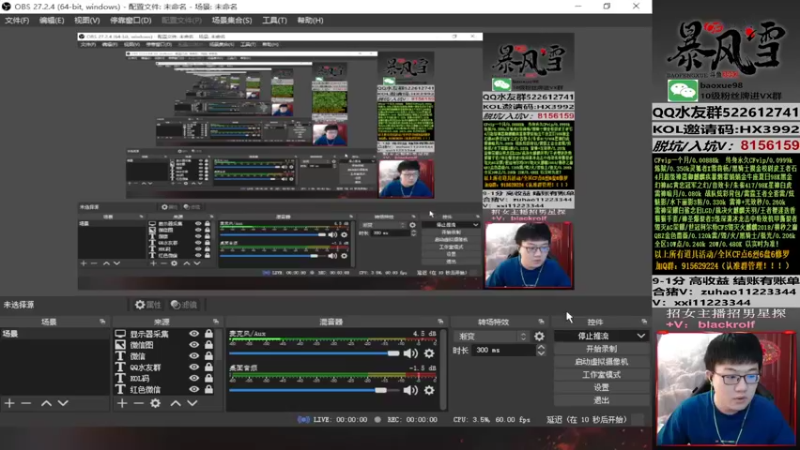
Task: Open the 停靠窗口(D) menu
Action: pos(131,20)
